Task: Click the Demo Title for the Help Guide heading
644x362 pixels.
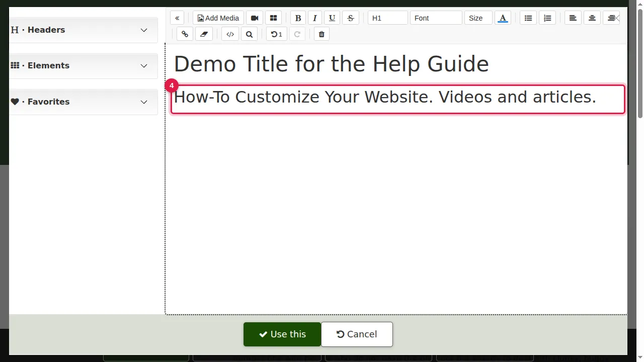Action: 331,64
